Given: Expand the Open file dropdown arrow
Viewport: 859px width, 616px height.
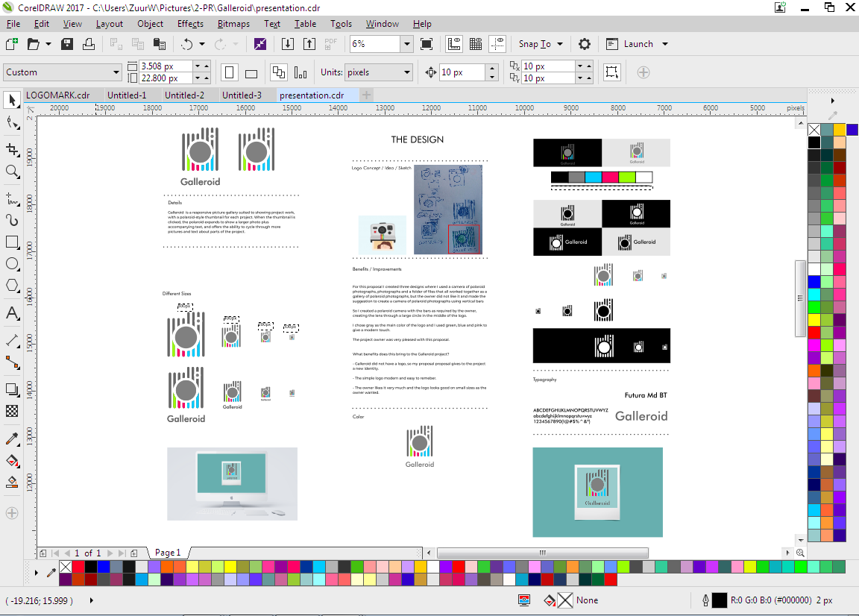Looking at the screenshot, I should tap(48, 44).
